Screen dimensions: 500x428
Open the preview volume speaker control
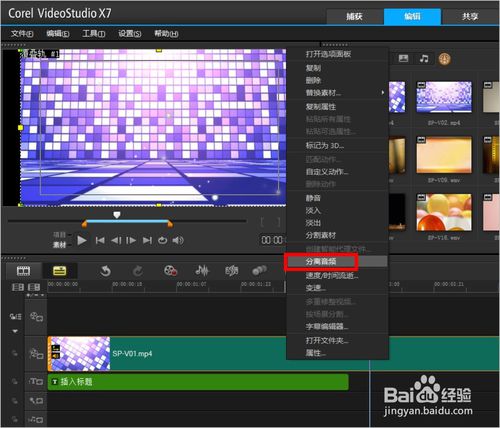click(178, 240)
